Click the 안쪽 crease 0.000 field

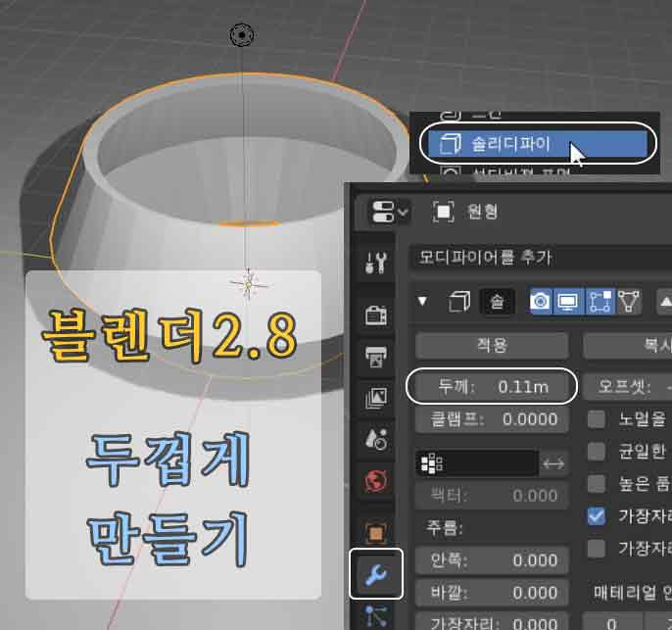tap(492, 559)
